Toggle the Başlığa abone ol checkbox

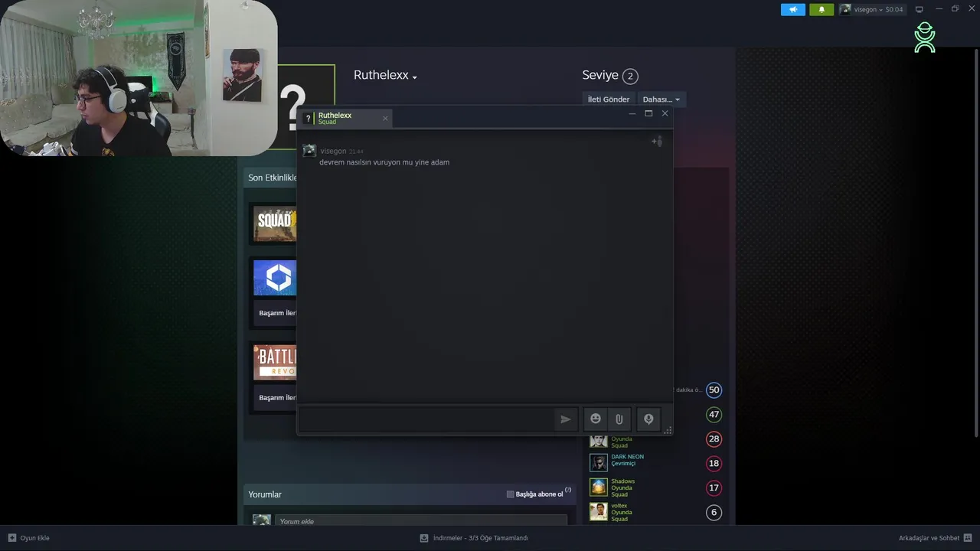(511, 494)
